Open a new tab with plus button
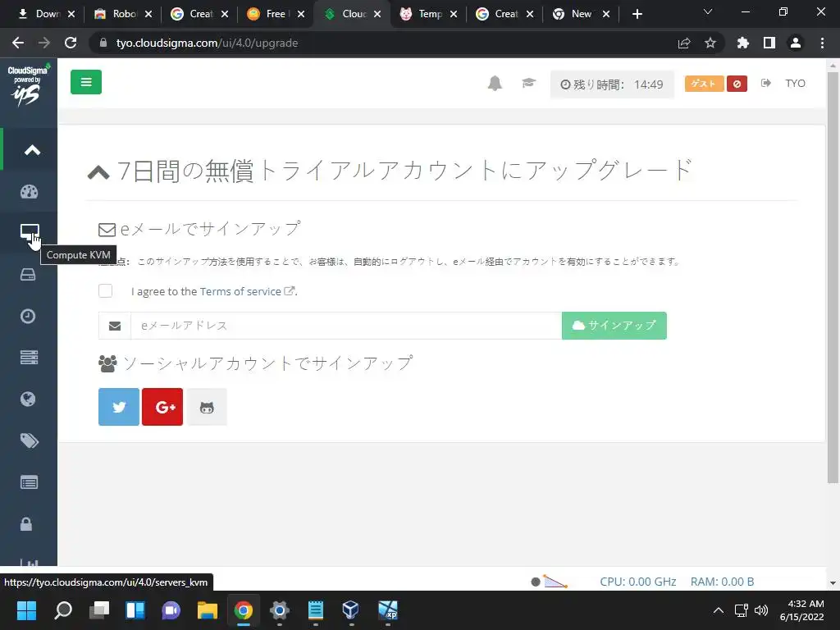 point(637,15)
